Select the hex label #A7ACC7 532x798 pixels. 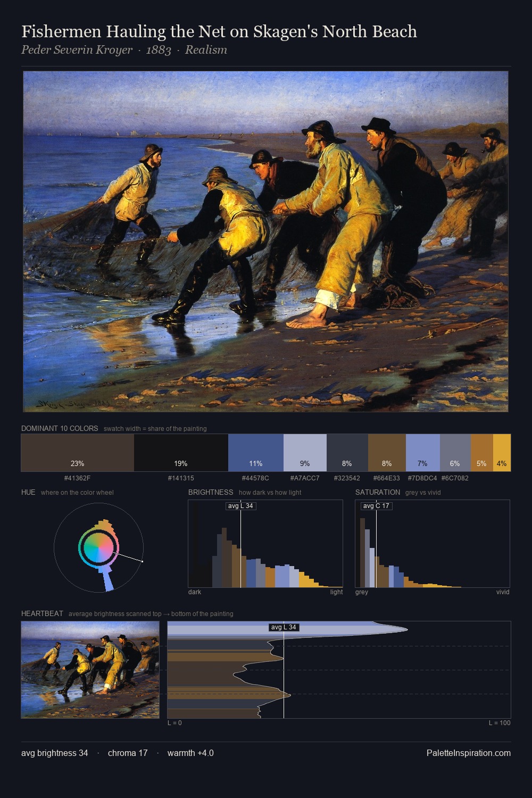click(x=305, y=478)
